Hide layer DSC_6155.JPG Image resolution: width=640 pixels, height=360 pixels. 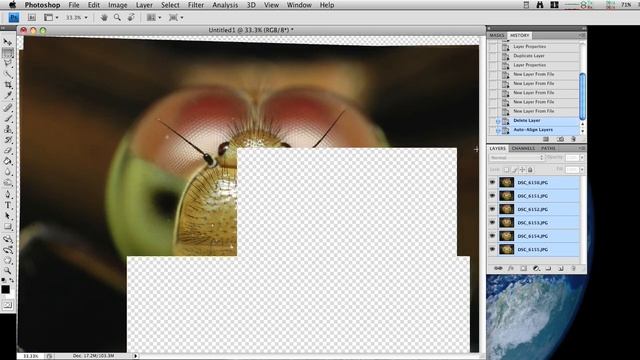[492, 249]
